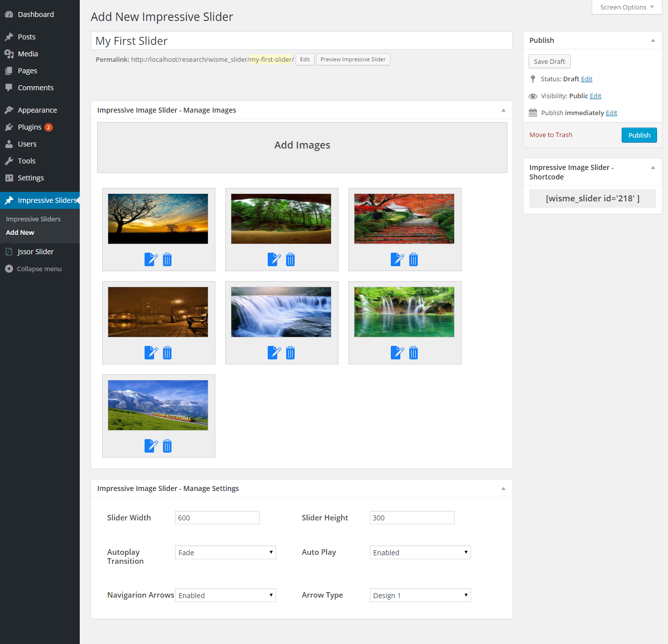Edit the Publish immediately setting
668x644 pixels.
(x=612, y=113)
